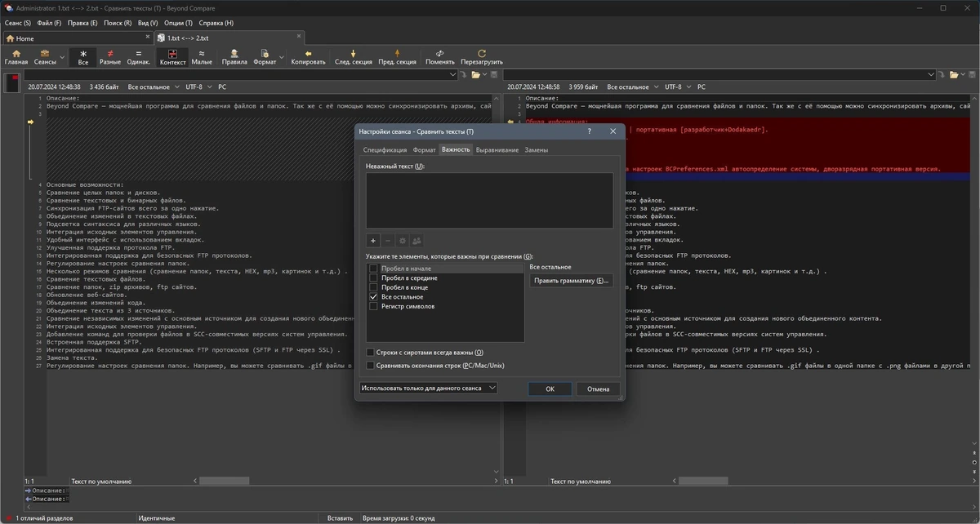Open the Файл (F) menu
Image resolution: width=980 pixels, height=524 pixels.
(x=49, y=23)
